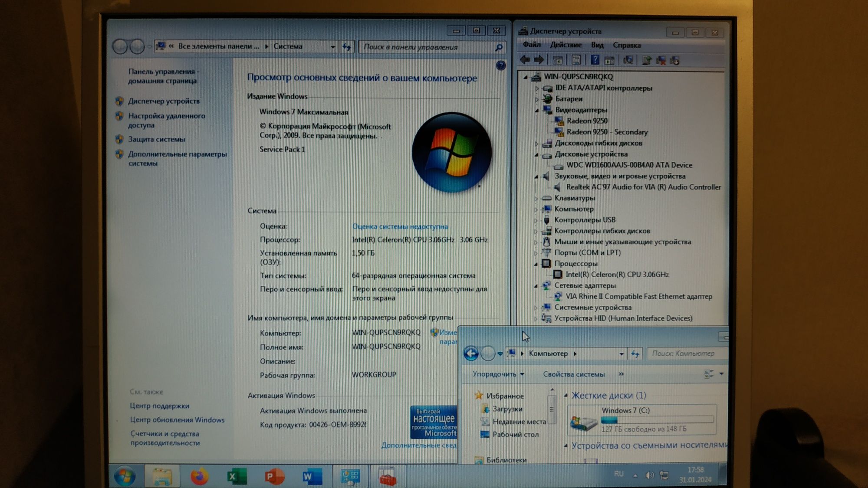Click toolbar overflow chevron in Computer window
The width and height of the screenshot is (868, 488).
pos(621,374)
